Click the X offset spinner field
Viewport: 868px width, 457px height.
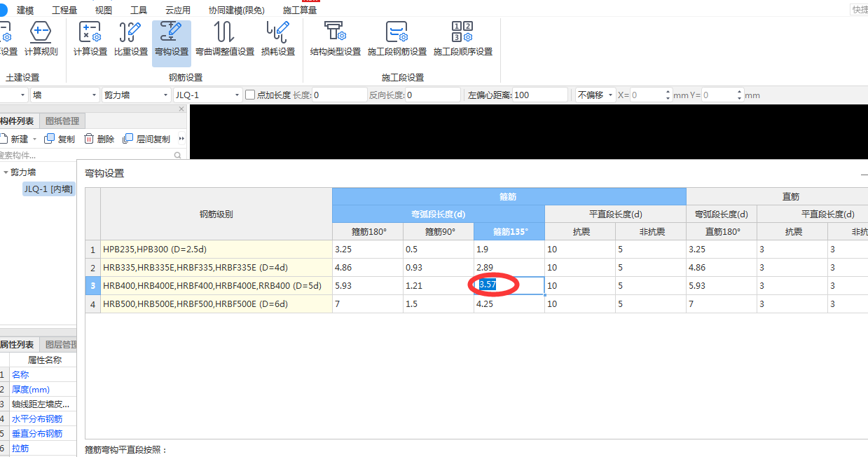[x=651, y=95]
